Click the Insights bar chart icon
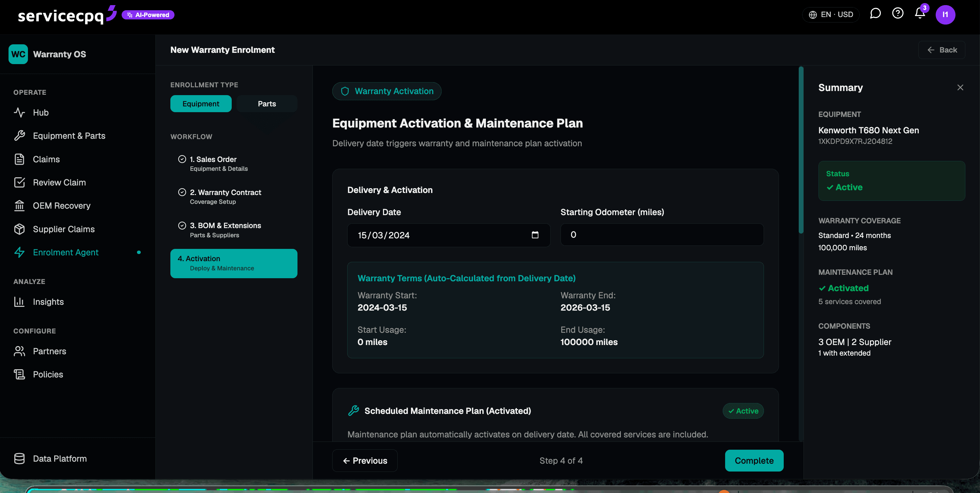 pyautogui.click(x=19, y=302)
